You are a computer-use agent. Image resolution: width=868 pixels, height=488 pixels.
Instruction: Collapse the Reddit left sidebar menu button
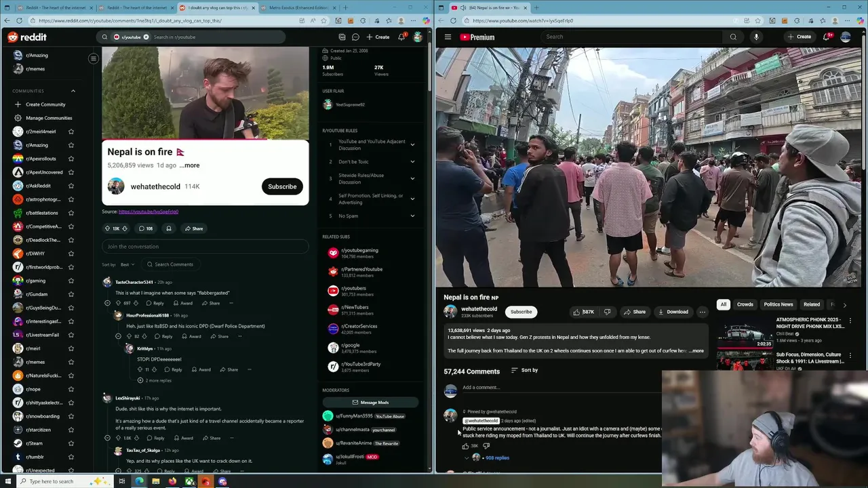pyautogui.click(x=94, y=58)
